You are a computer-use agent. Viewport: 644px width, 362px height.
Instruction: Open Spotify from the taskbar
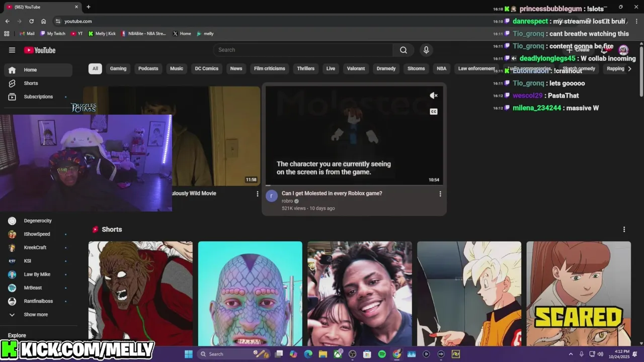[382, 354]
